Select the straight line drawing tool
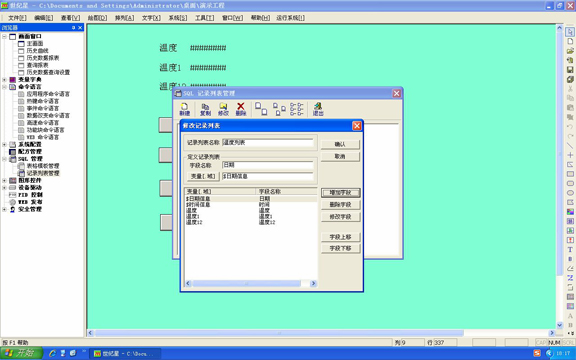This screenshot has height=360, width=576. [570, 145]
